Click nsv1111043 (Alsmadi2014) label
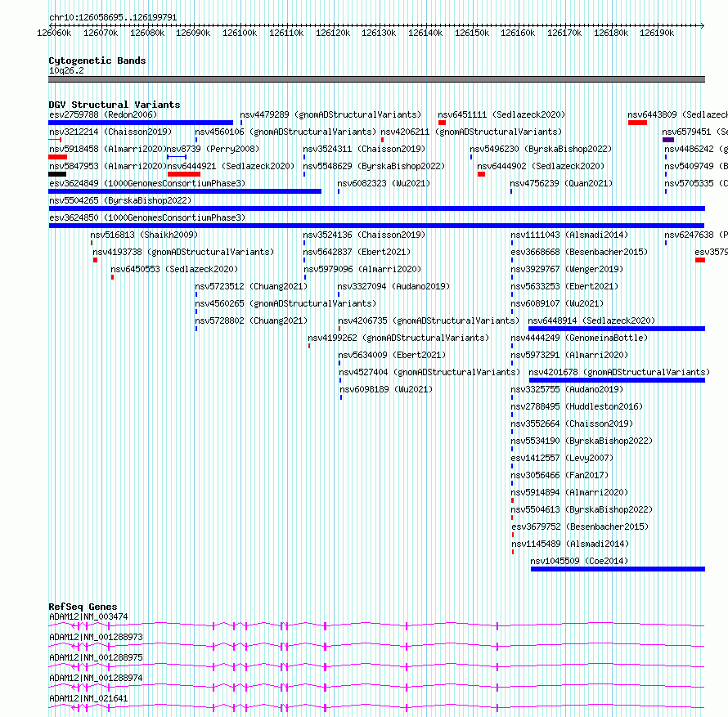 (x=569, y=235)
